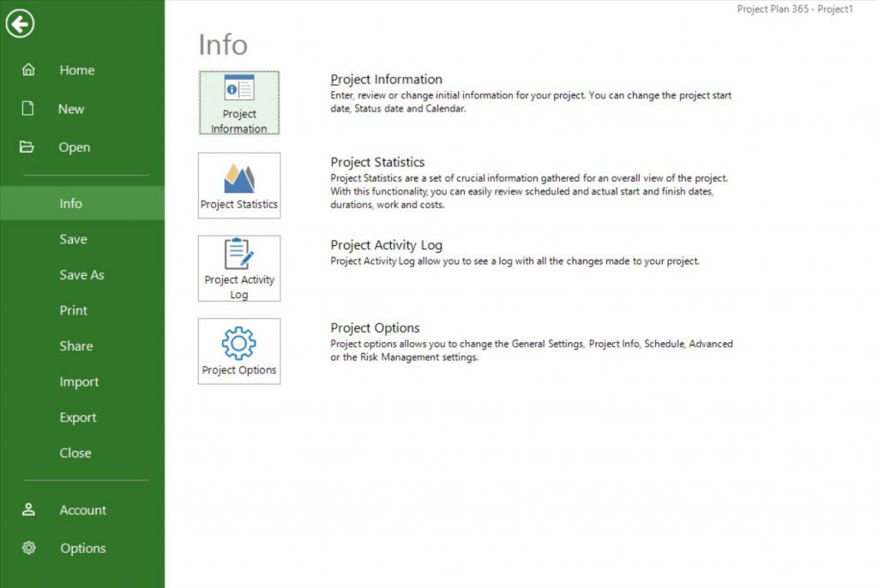Click the Project Information heading text

tap(386, 80)
